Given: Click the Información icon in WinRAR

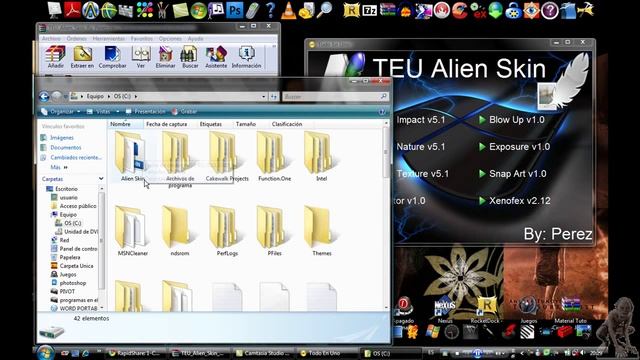Looking at the screenshot, I should (x=247, y=57).
